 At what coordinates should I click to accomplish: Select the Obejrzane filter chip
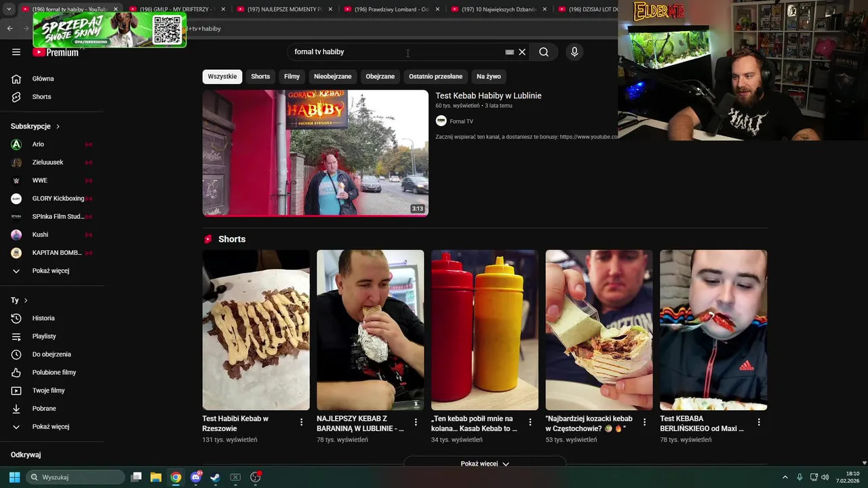[x=380, y=77]
